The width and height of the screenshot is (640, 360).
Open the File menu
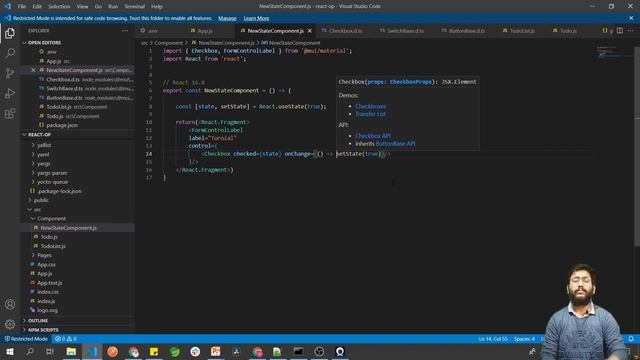[22, 6]
